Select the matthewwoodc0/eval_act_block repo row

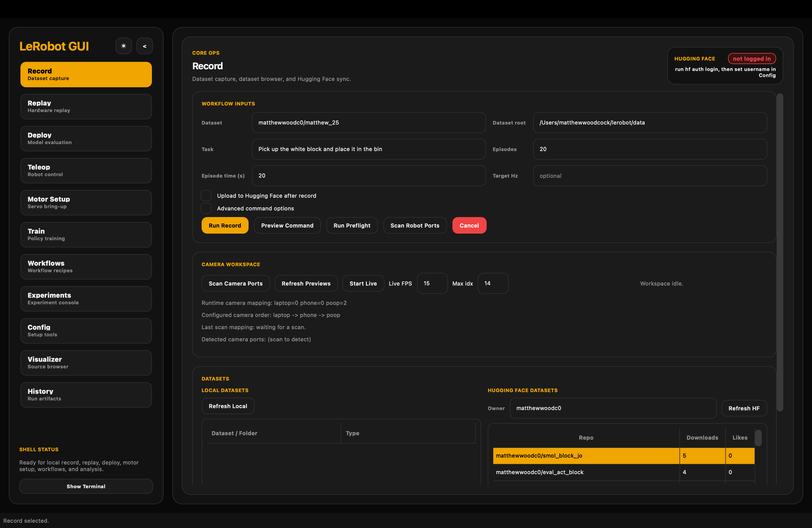624,472
